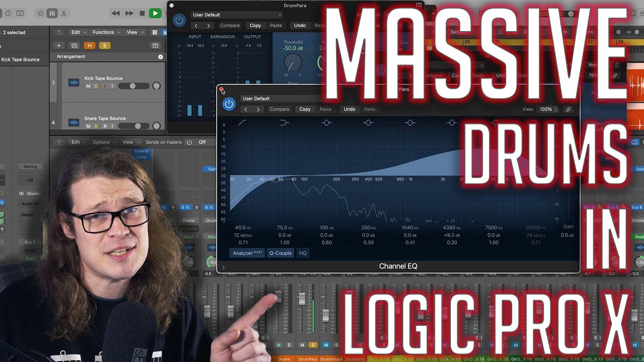Bypass Channel EQ with its power button
This screenshot has height=362, width=644.
tap(229, 104)
